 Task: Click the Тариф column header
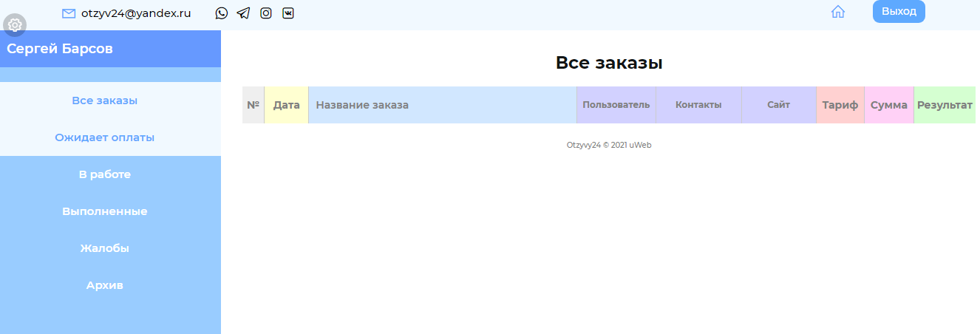pos(840,105)
